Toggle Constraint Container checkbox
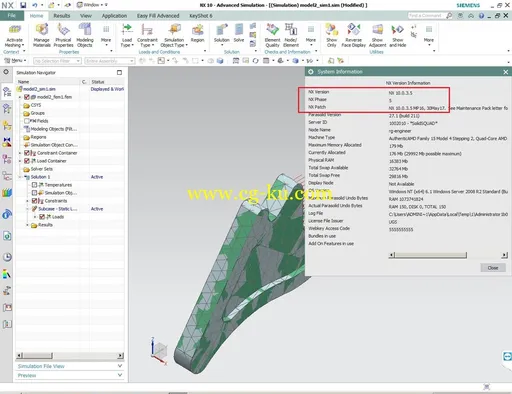The height and width of the screenshot is (394, 512). point(27,153)
